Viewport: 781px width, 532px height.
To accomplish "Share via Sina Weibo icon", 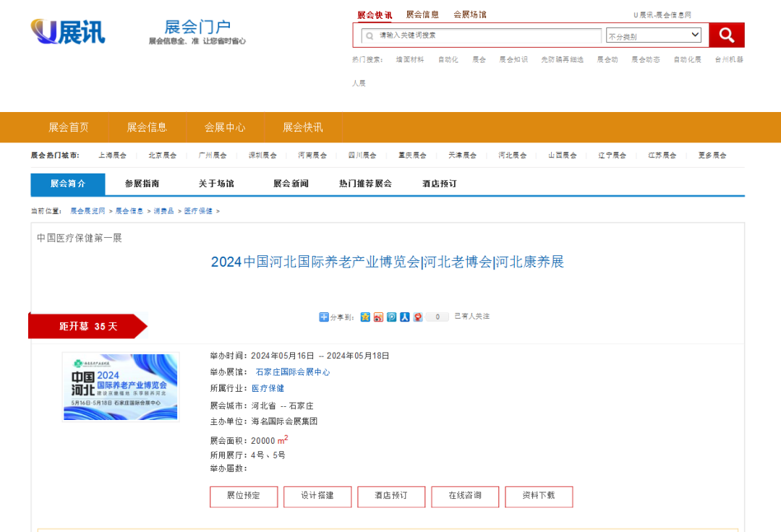I will [378, 317].
